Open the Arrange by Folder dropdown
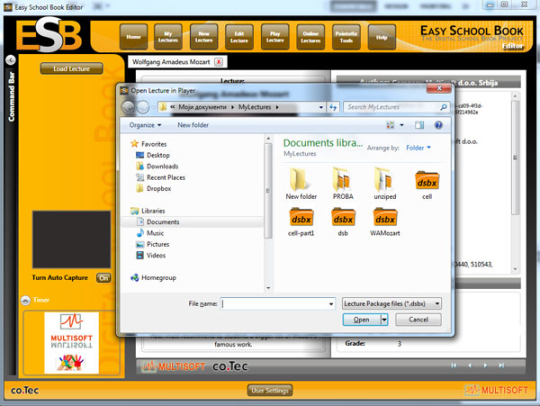Viewport: 540px width, 406px height. (x=418, y=148)
